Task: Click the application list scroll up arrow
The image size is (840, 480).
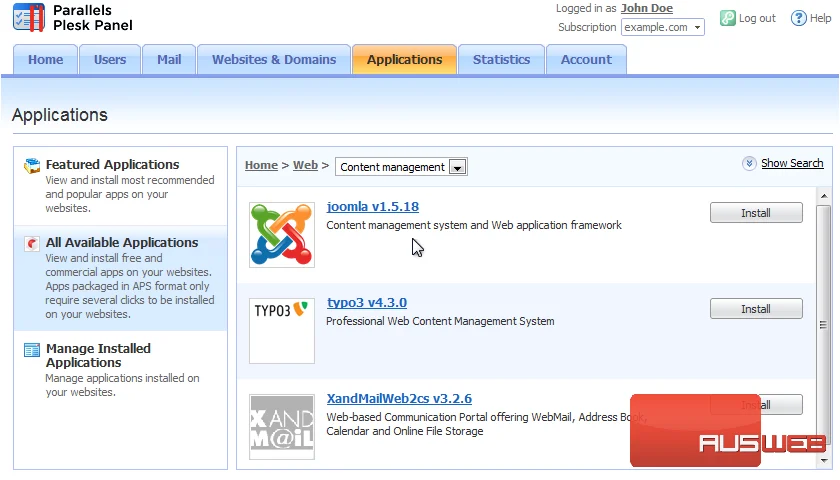Action: tap(824, 196)
